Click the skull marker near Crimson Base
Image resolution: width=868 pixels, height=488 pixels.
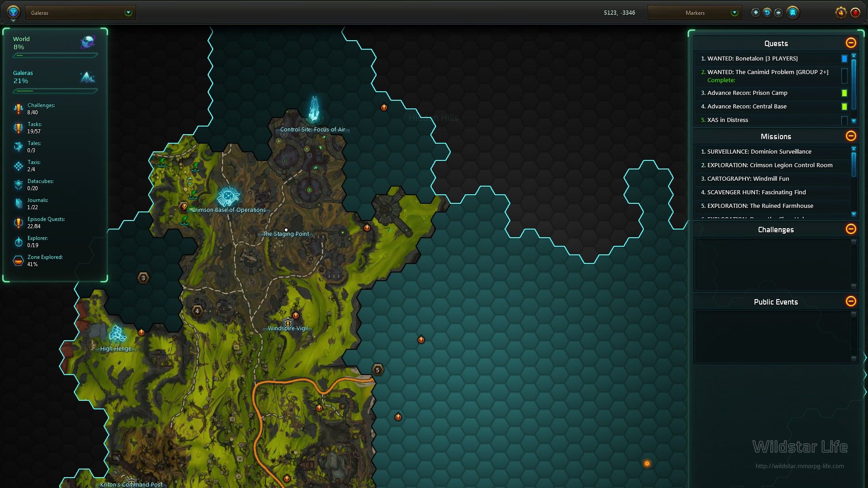click(x=184, y=207)
